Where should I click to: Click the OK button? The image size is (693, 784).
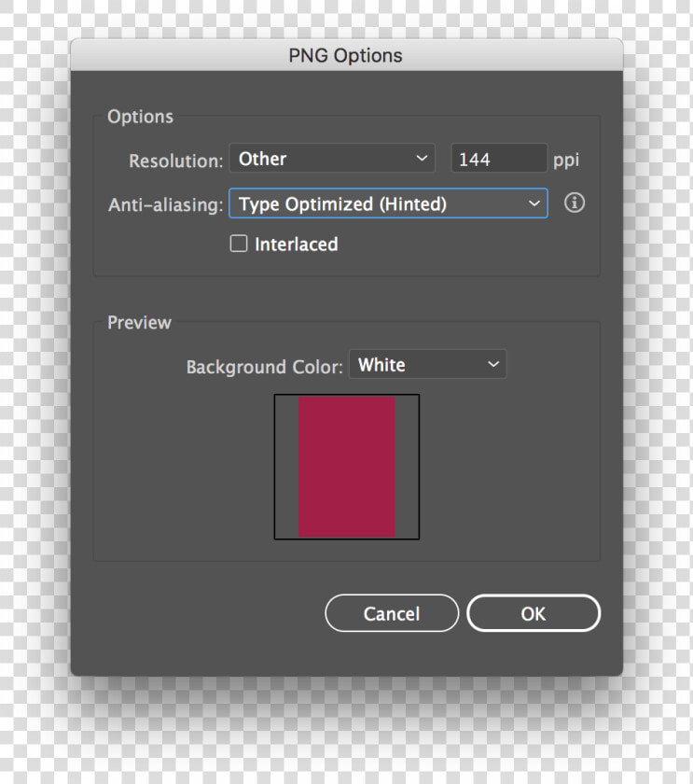coord(534,613)
